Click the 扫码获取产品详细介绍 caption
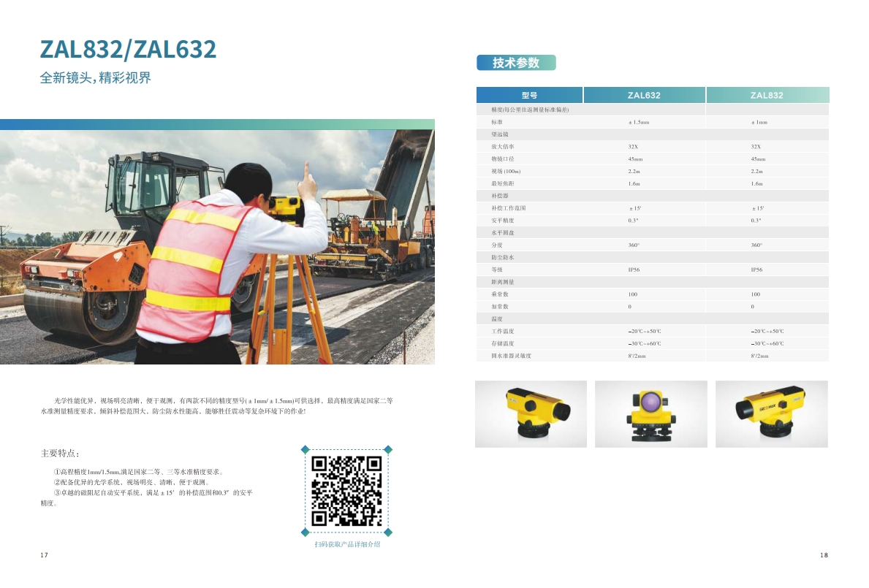 [347, 545]
